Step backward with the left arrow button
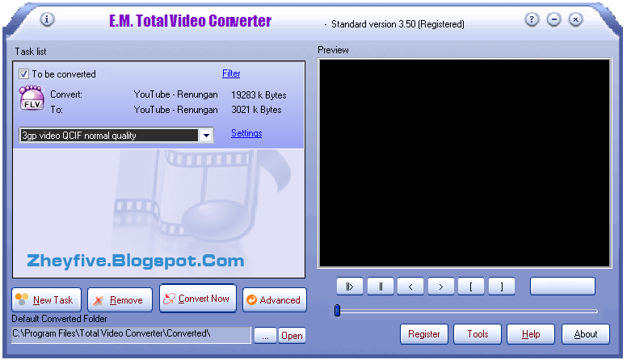This screenshot has height=364, width=627. 410,287
